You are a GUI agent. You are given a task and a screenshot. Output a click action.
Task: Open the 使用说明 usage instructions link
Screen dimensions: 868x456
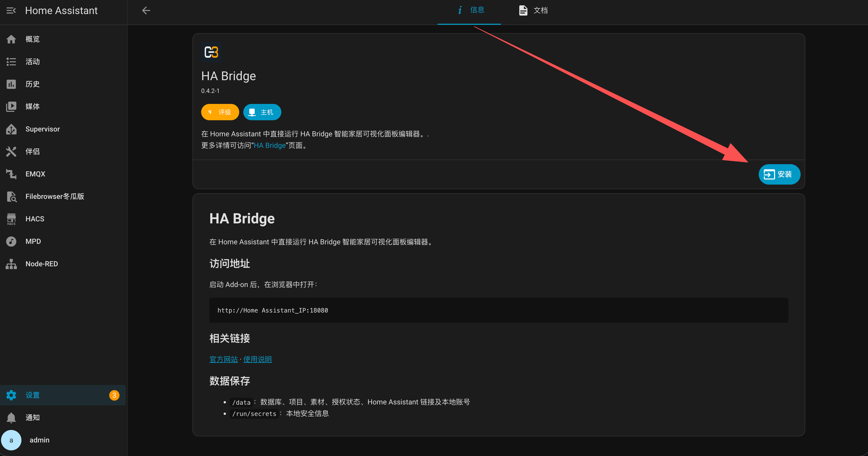[x=257, y=359]
